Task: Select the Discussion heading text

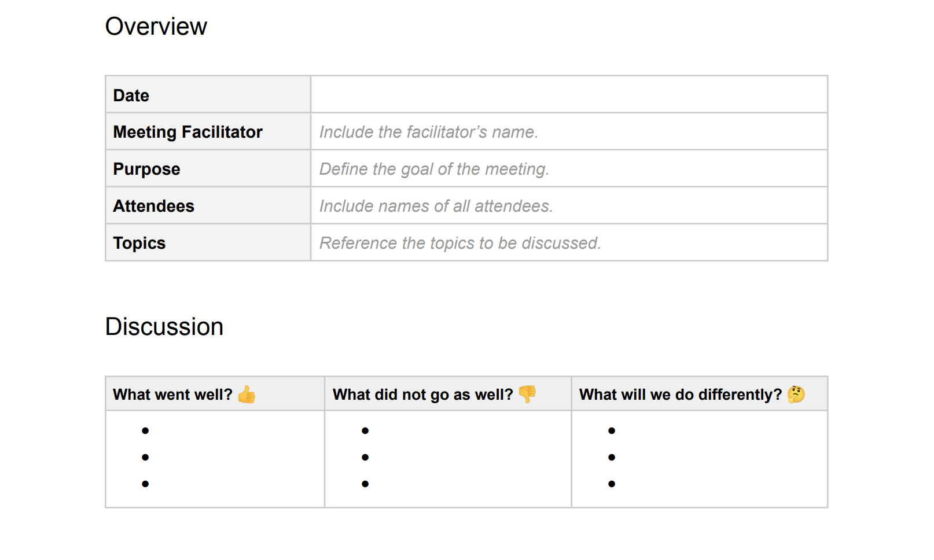Action: tap(164, 326)
